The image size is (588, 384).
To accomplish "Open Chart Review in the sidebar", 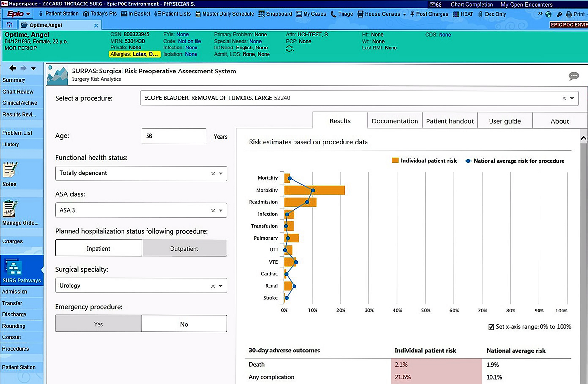I will click(22, 92).
